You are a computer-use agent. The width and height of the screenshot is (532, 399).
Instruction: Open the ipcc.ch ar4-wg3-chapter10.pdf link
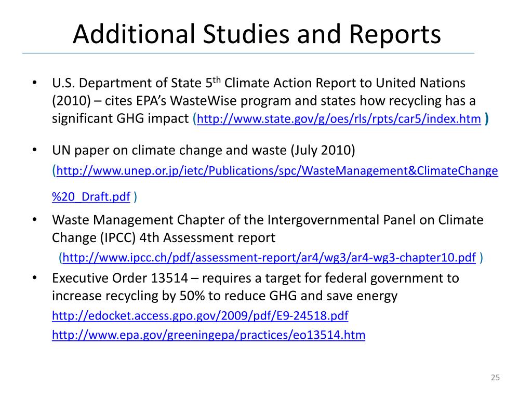(269, 258)
